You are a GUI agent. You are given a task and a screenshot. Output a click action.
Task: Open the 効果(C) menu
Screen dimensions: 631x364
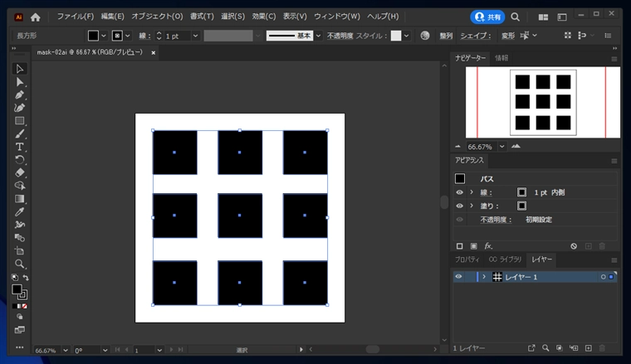click(x=264, y=17)
